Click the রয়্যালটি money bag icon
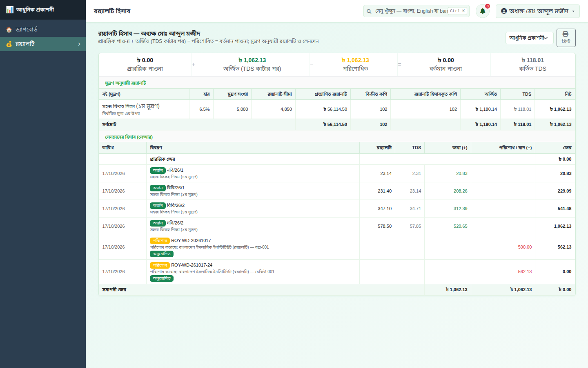 click(x=9, y=44)
